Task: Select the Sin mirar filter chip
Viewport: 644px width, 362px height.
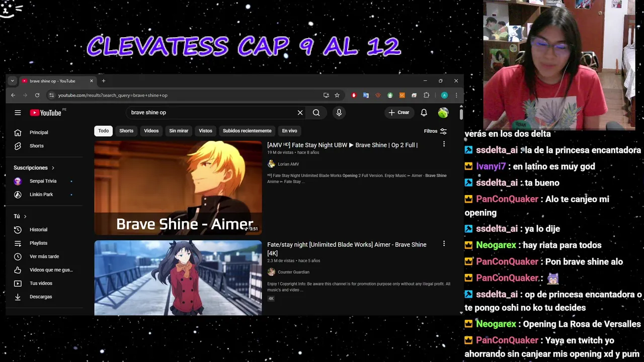Action: point(179,131)
